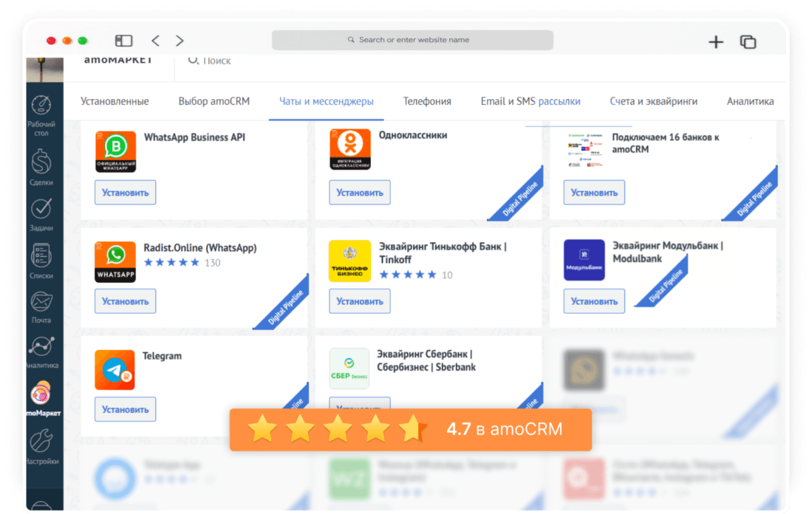
Task: Click the 16 банков app thumbnail
Action: [585, 150]
